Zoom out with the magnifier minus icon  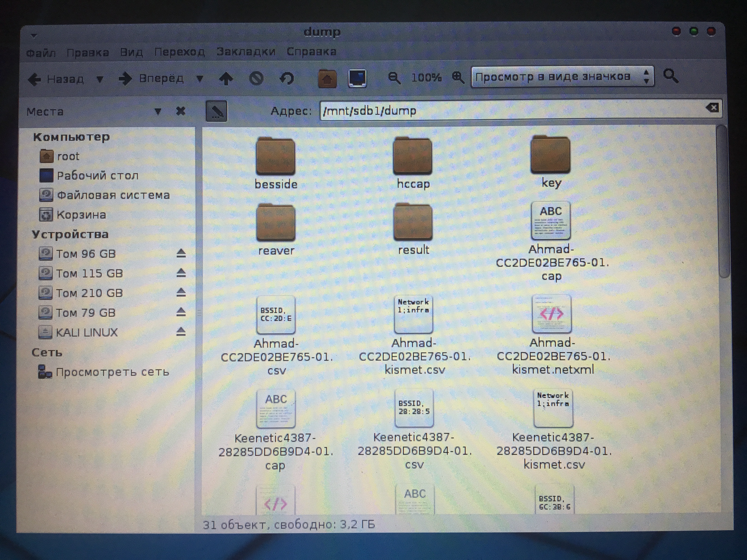(x=394, y=78)
